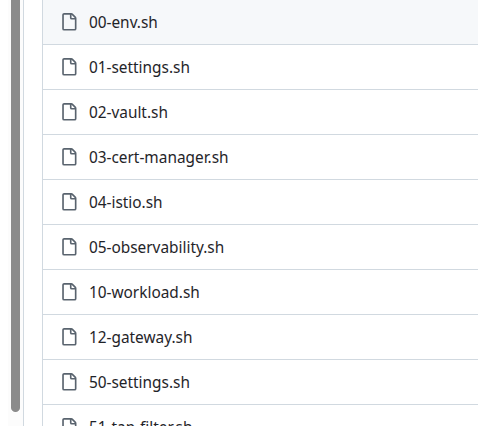The height and width of the screenshot is (426, 478).
Task: Open the 10-workload.sh file
Action: click(144, 293)
